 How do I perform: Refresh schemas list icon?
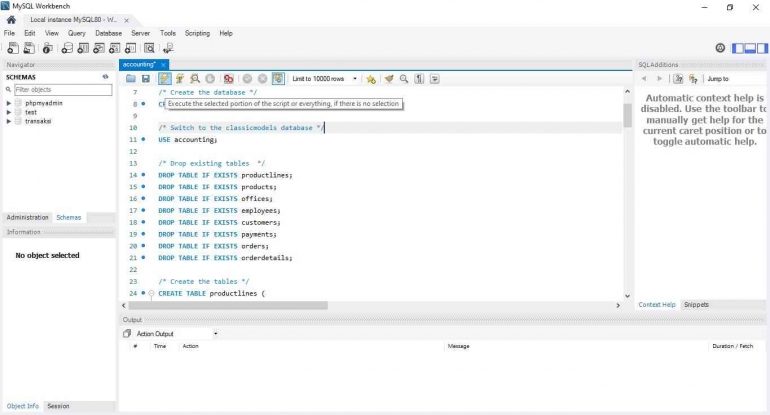click(105, 77)
